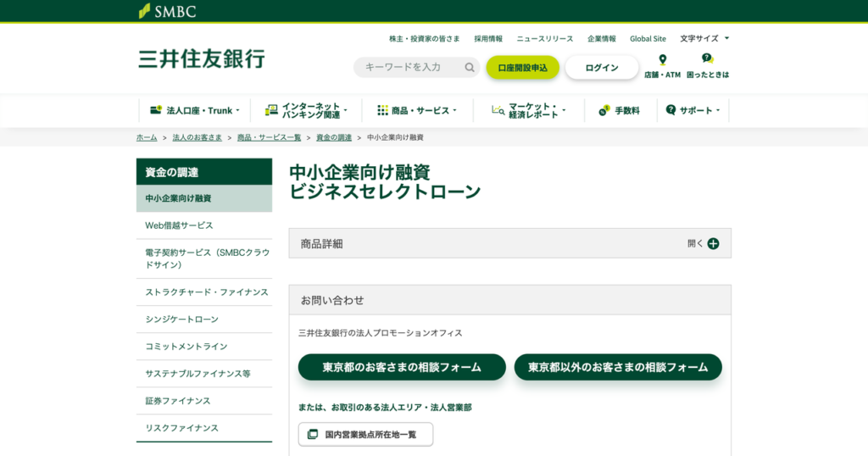Select 中小企業向け融資 in sidebar
The height and width of the screenshot is (456, 868).
pyautogui.click(x=204, y=198)
